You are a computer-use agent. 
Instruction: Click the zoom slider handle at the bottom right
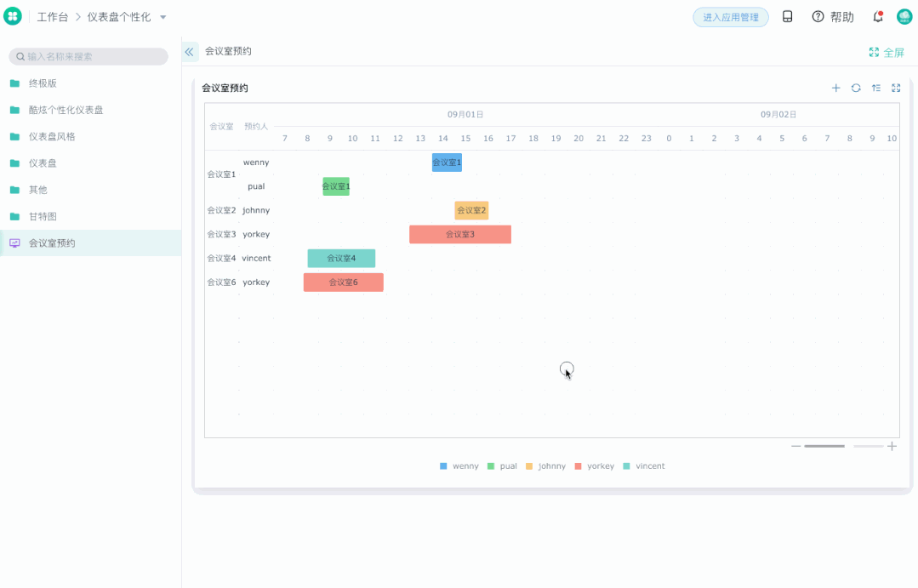(824, 445)
